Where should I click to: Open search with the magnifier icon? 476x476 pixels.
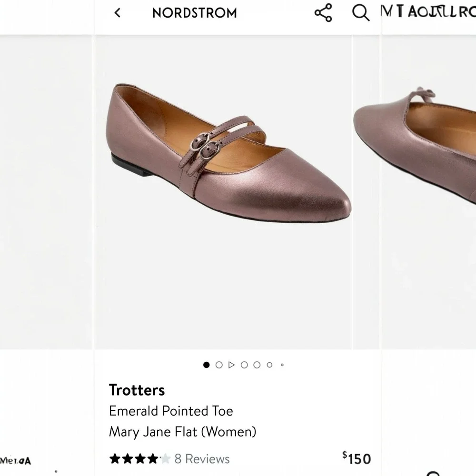click(361, 13)
